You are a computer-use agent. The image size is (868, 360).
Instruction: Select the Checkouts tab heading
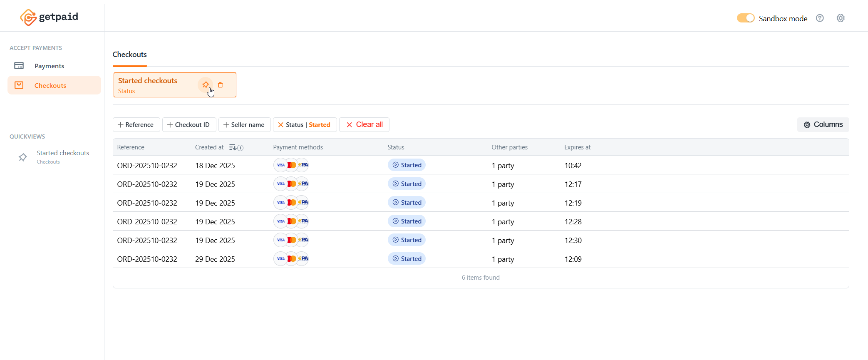129,55
